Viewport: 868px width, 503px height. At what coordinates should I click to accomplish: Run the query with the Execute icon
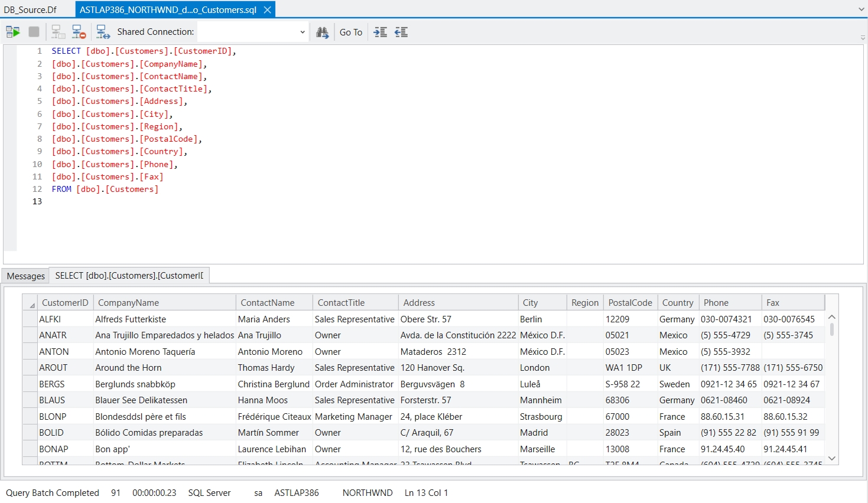[x=13, y=32]
